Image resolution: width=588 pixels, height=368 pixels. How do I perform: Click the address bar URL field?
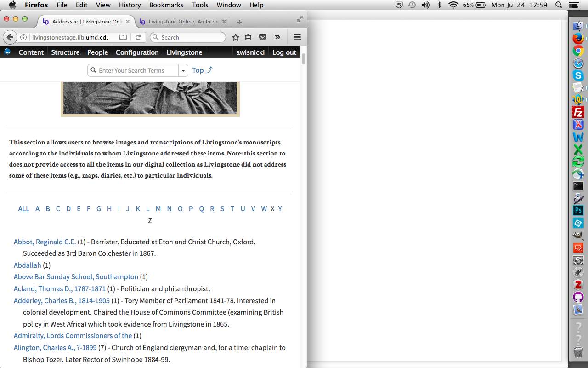[70, 37]
